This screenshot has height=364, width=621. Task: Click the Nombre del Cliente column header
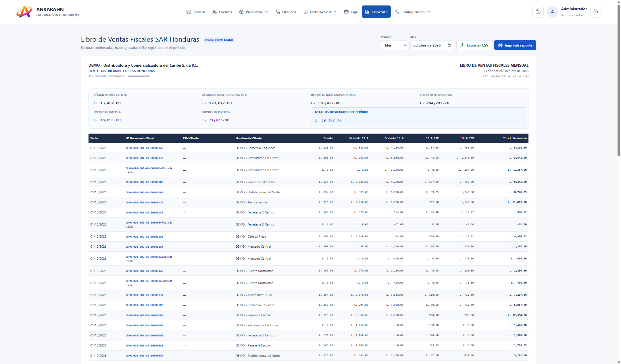coord(249,138)
